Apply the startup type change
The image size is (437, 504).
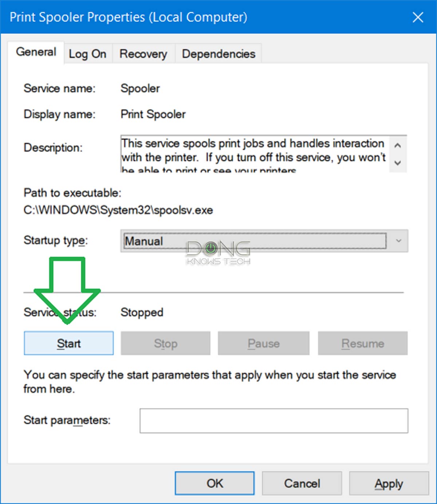389,483
